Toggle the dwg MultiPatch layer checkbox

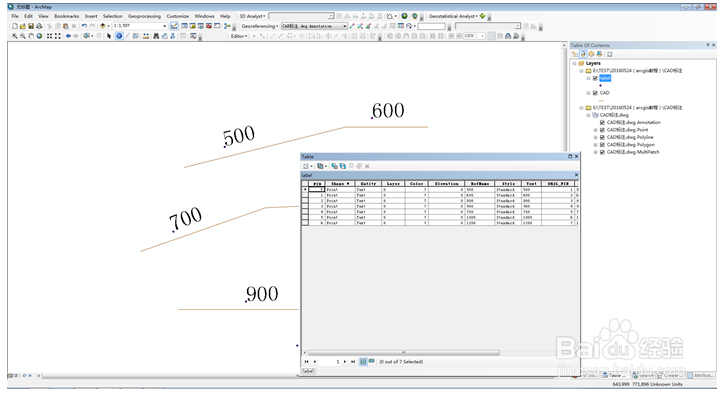point(602,152)
